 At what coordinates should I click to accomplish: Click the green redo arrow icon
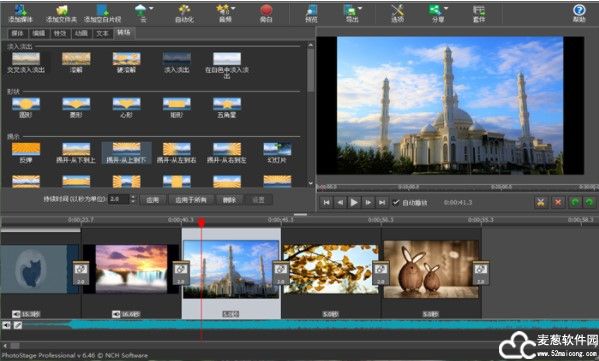pos(589,202)
